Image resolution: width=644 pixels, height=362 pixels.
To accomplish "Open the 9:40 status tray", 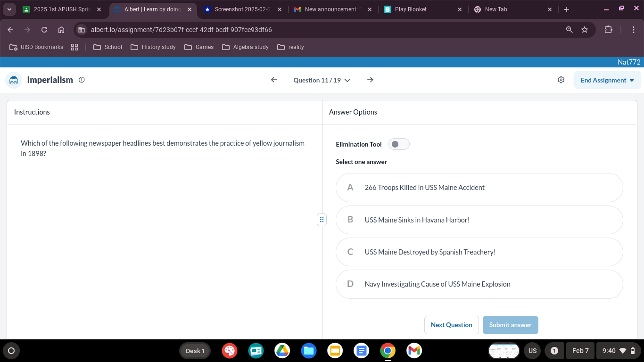I will pyautogui.click(x=619, y=351).
